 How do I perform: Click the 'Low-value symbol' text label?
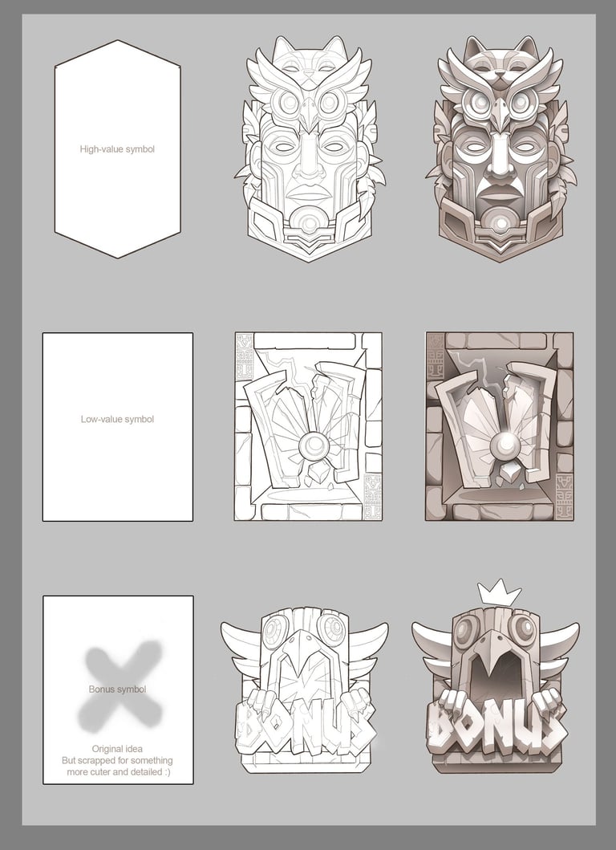[117, 419]
